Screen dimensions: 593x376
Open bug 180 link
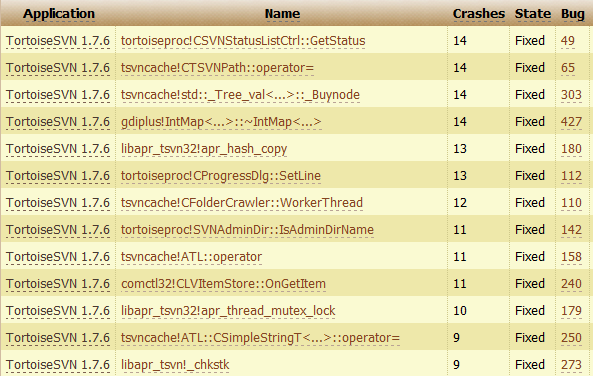(x=571, y=149)
